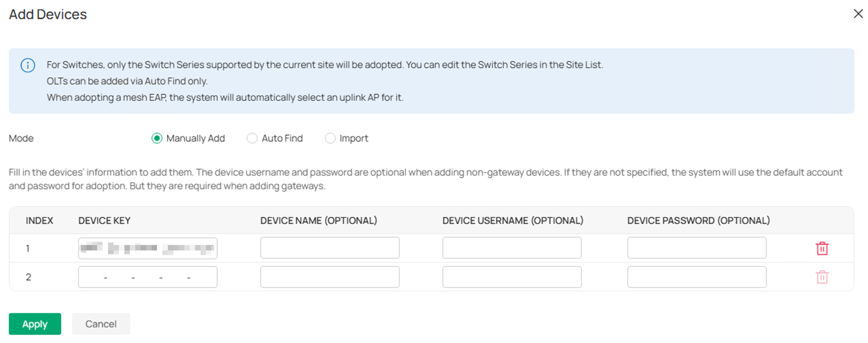Image resolution: width=868 pixels, height=343 pixels.
Task: Click the Device Password field for row 2
Action: click(x=697, y=277)
